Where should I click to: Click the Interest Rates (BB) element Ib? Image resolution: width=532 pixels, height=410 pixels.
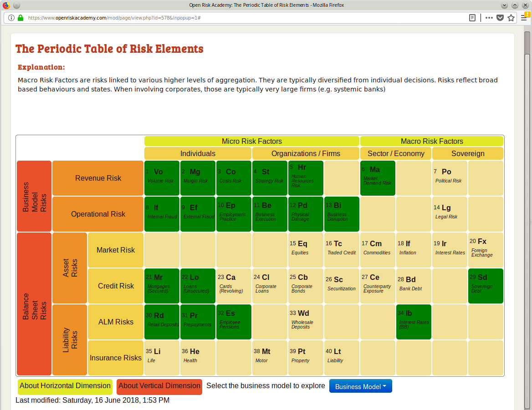point(414,322)
